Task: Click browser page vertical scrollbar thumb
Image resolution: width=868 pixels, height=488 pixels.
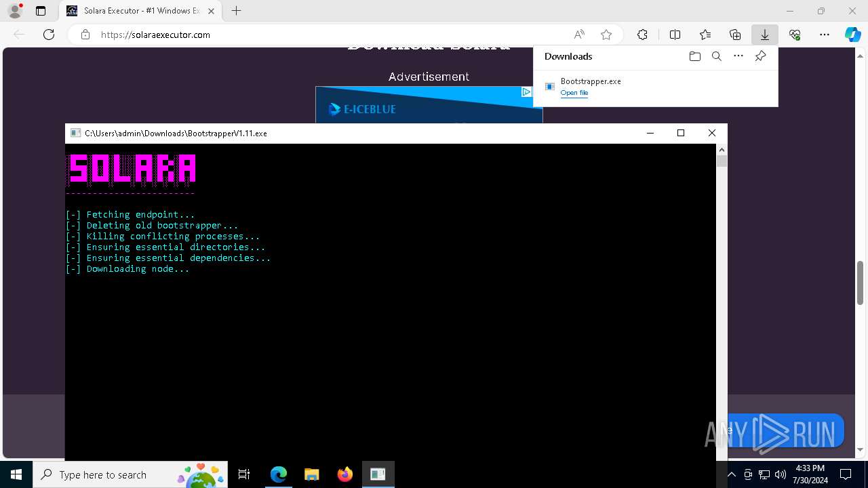Action: [861, 283]
